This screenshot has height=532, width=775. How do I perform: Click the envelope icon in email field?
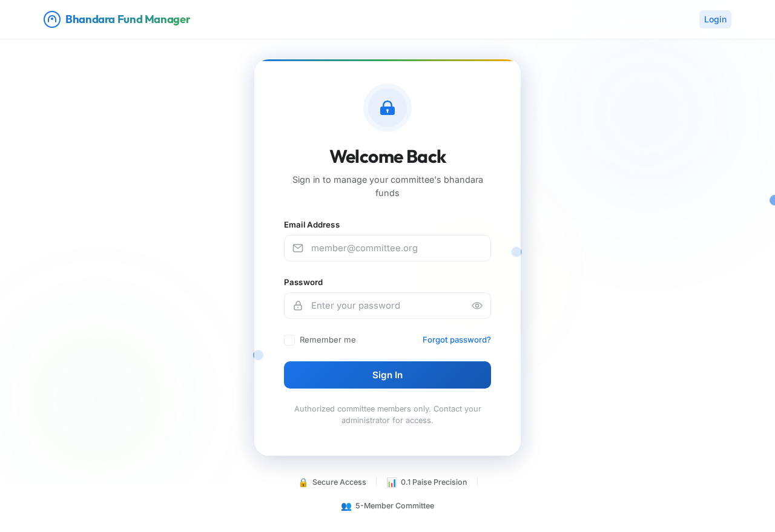click(298, 248)
